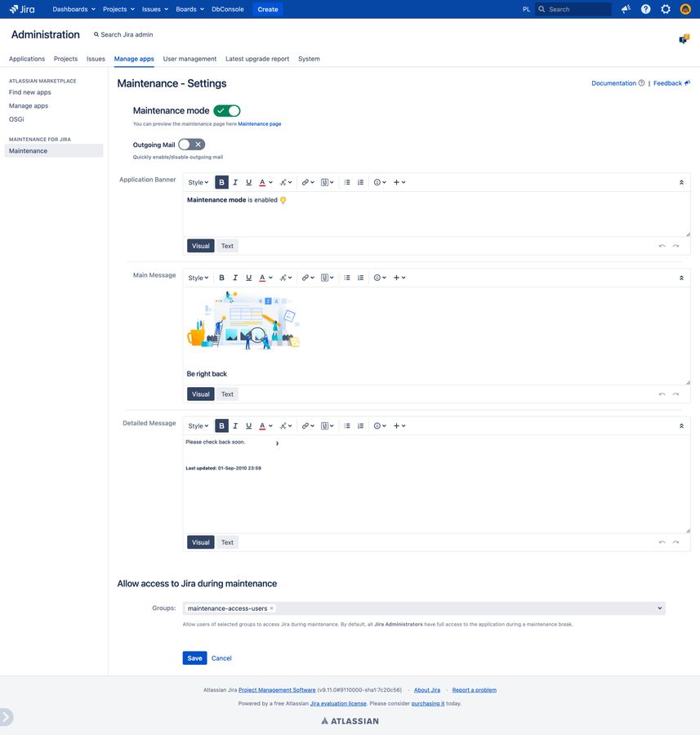700x735 pixels.
Task: Open Style dropdown in Detailed Message editor
Action: (x=198, y=425)
